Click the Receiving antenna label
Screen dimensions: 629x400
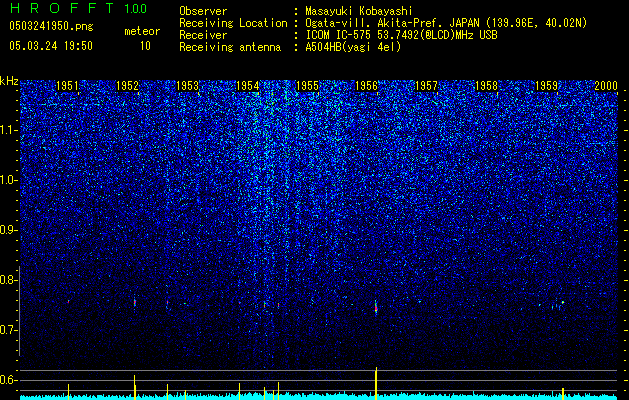[x=230, y=47]
